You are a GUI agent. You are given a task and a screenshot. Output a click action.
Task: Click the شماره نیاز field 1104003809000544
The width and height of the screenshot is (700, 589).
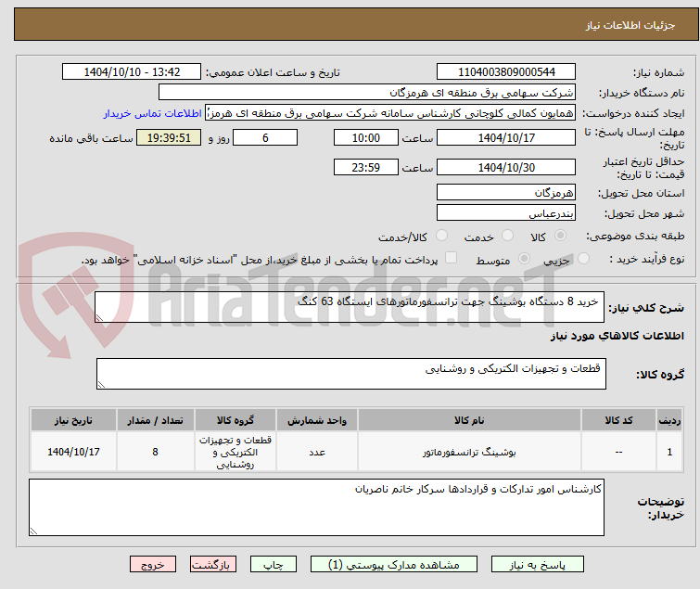click(506, 72)
